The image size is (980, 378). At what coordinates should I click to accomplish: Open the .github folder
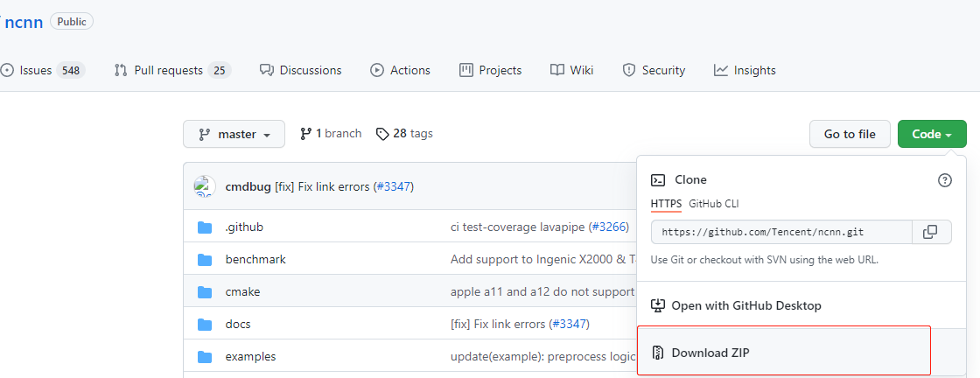(x=244, y=227)
